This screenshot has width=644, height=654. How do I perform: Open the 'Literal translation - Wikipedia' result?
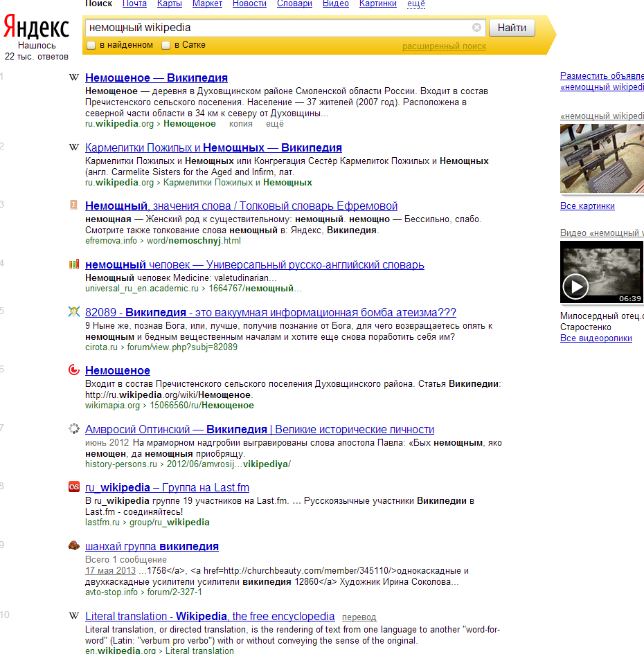(x=210, y=616)
